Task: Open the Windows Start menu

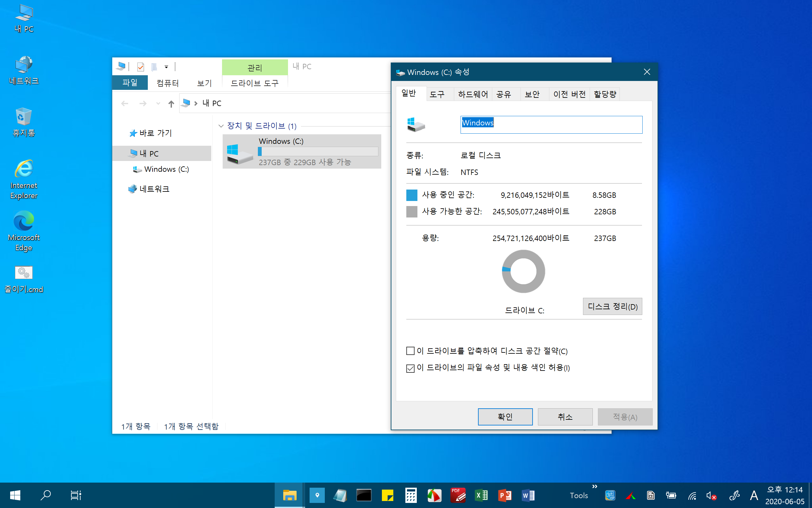Action: (x=15, y=495)
